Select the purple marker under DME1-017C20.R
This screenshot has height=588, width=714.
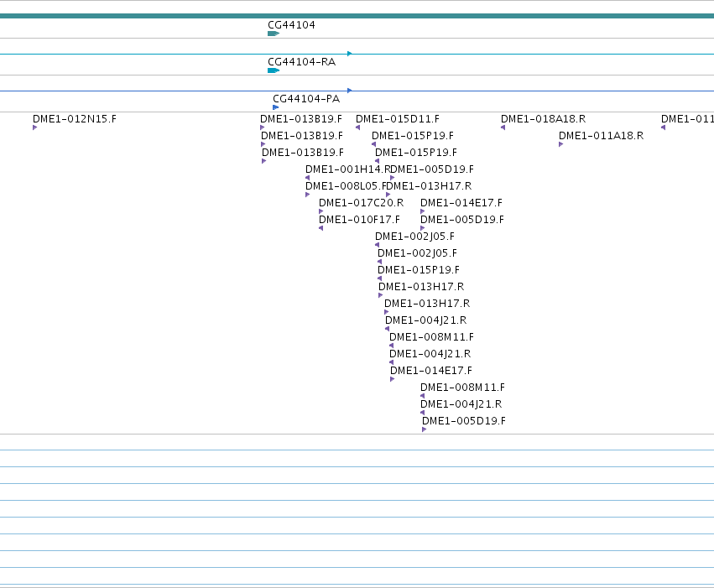[x=321, y=211]
